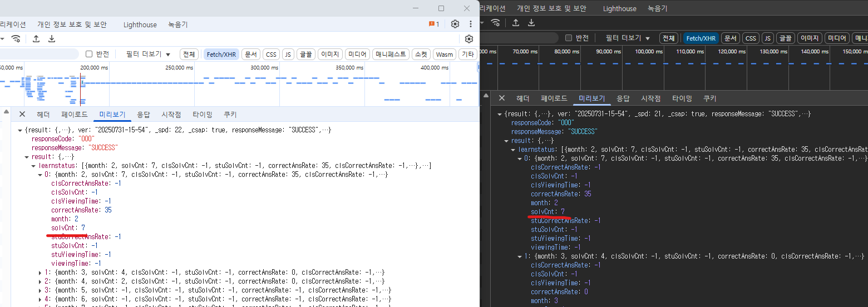Open 필터 더보기 dropdown in dark window
The height and width of the screenshot is (307, 868).
click(x=628, y=38)
